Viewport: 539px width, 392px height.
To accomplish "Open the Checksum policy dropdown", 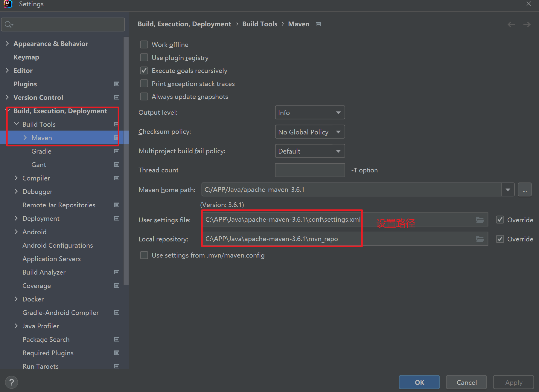I will point(310,132).
